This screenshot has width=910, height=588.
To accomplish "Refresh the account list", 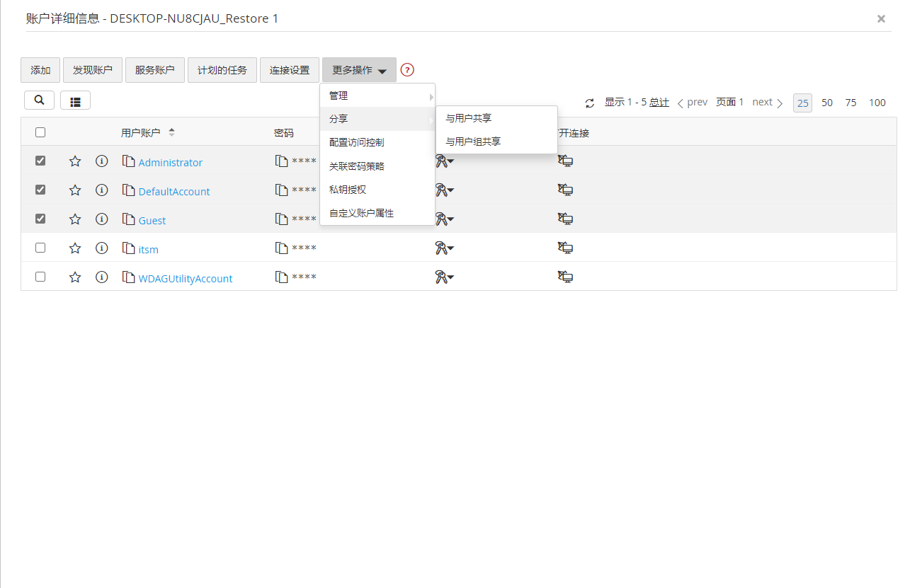I will tap(590, 103).
